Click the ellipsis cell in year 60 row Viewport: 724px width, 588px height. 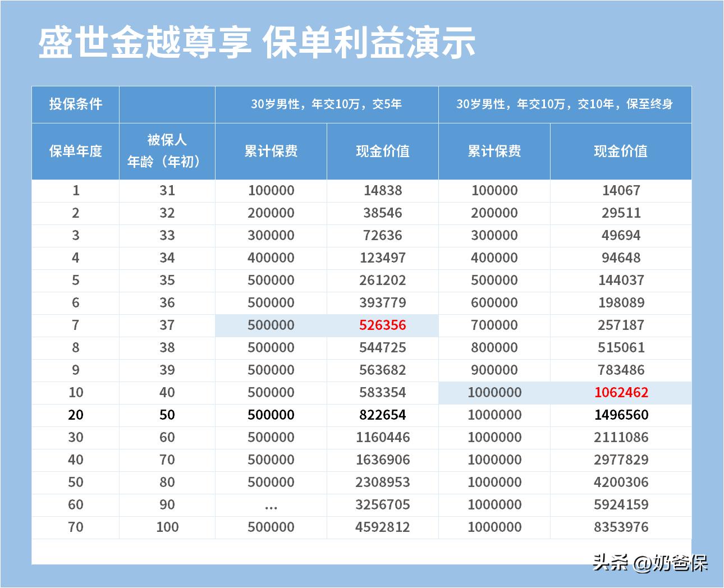[x=271, y=504]
